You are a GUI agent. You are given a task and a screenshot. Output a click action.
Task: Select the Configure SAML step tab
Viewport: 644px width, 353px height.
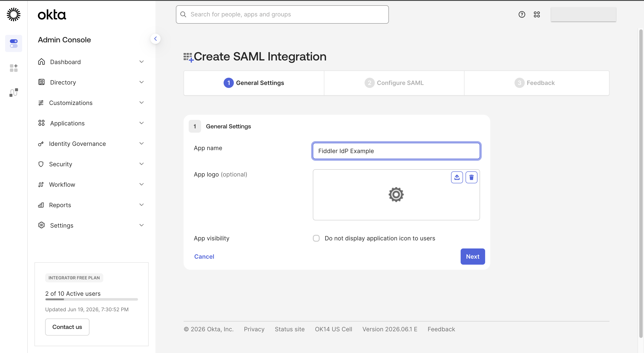[394, 83]
